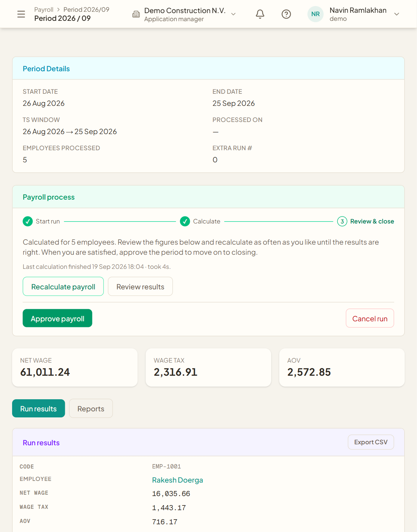The image size is (417, 532).
Task: Open the help question mark icon
Action: point(286,14)
